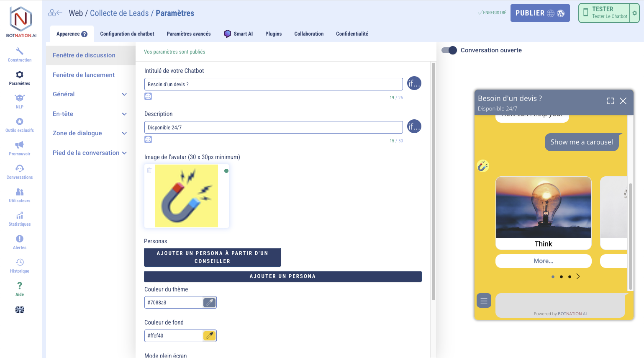Image resolution: width=644 pixels, height=358 pixels.
Task: Insert variable into chatbot title field
Action: click(x=414, y=83)
